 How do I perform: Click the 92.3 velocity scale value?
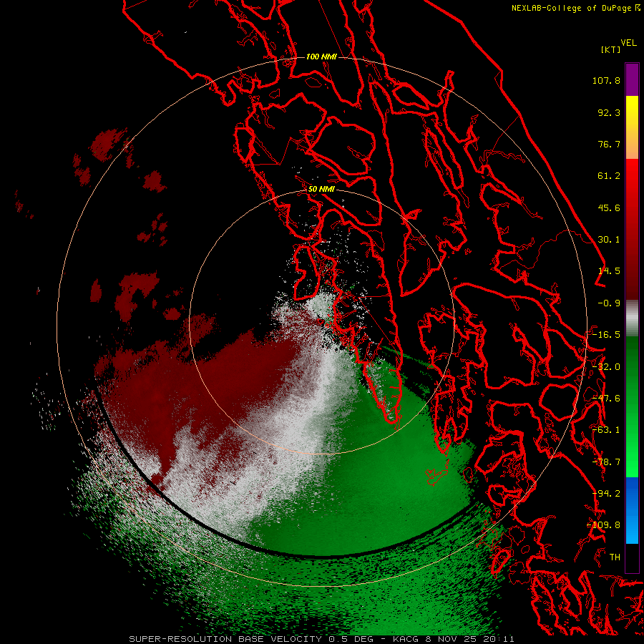[x=609, y=112]
